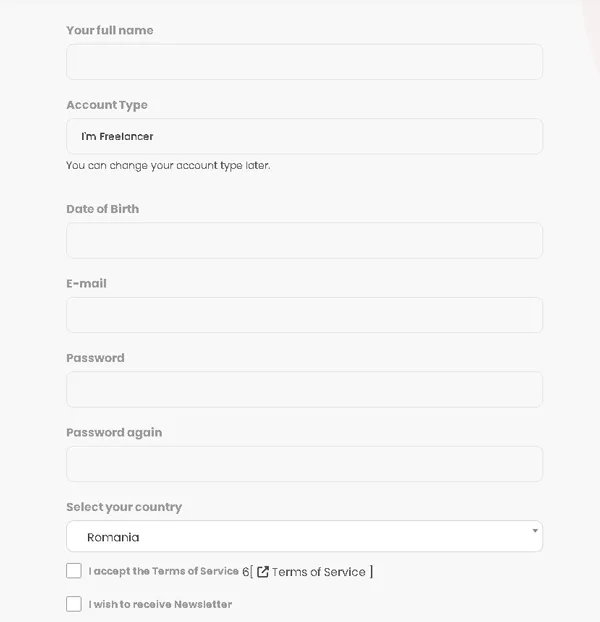Open the Terms of Service link
Viewport: 600px width, 622px height.
point(318,572)
